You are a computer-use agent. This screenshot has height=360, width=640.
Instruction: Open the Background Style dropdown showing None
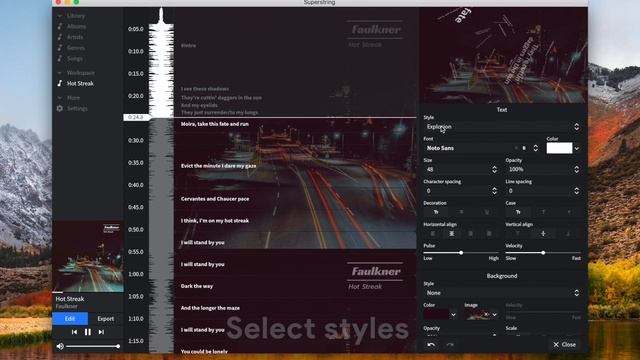pyautogui.click(x=502, y=293)
